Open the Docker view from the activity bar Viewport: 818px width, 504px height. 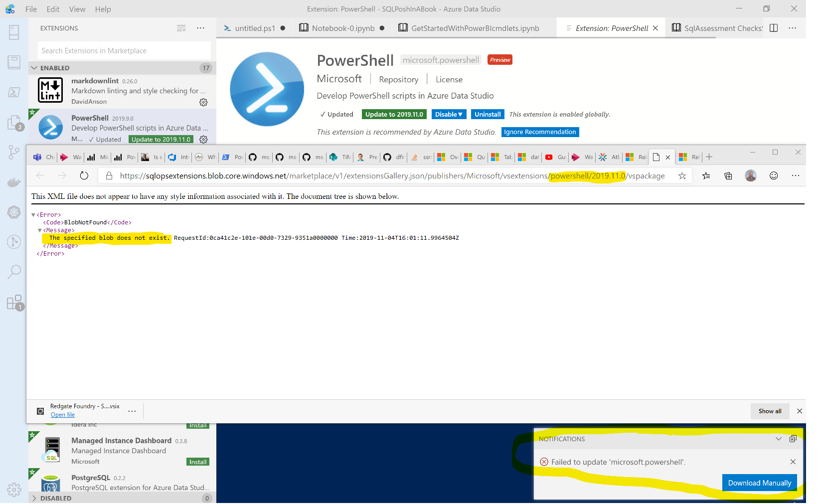14,182
